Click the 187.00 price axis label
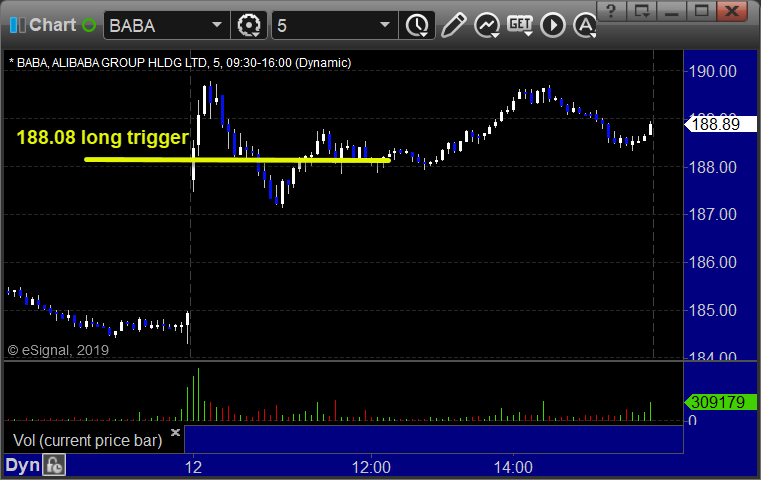761x480 pixels. (712, 214)
